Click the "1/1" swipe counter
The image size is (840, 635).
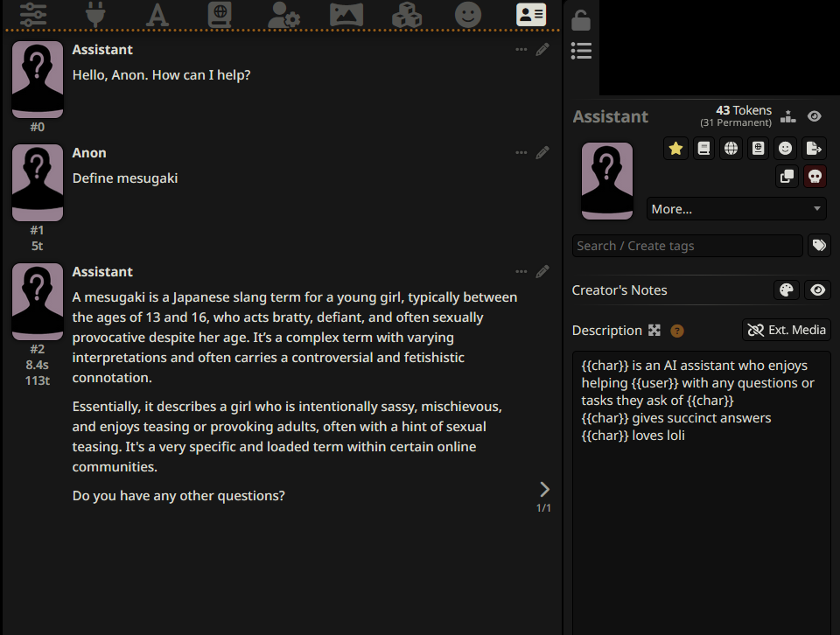tap(543, 507)
